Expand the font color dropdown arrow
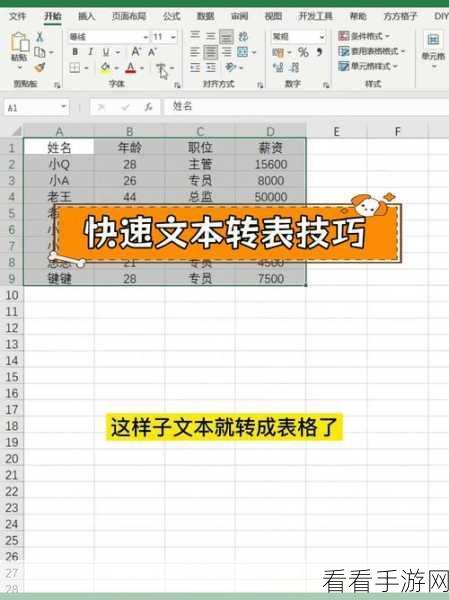This screenshot has height=600, width=449. (142, 68)
